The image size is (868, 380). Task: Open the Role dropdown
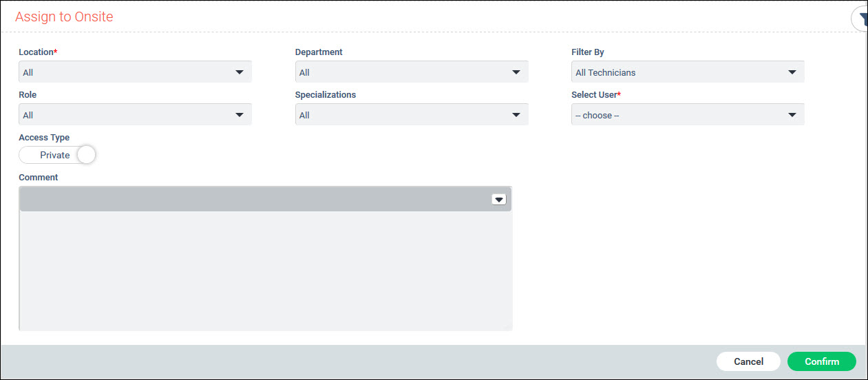(135, 115)
